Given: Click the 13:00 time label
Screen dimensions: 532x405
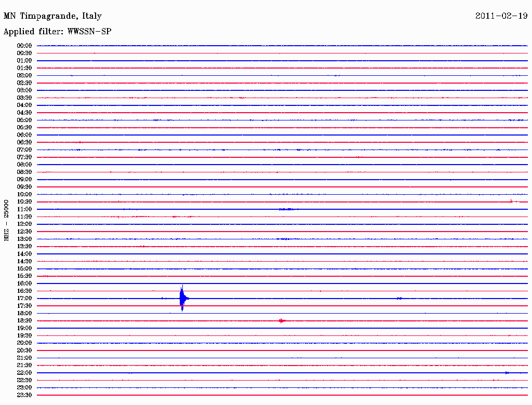Looking at the screenshot, I should pyautogui.click(x=24, y=239).
